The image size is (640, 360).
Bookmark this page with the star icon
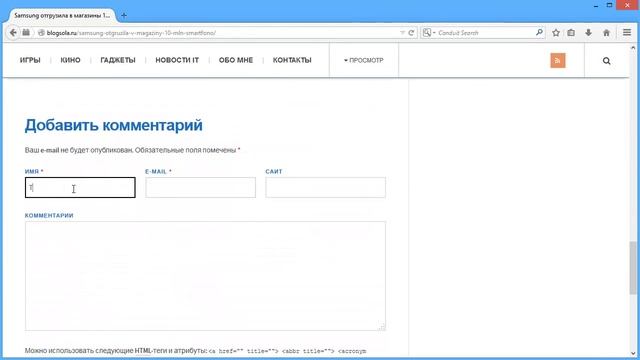[x=556, y=33]
